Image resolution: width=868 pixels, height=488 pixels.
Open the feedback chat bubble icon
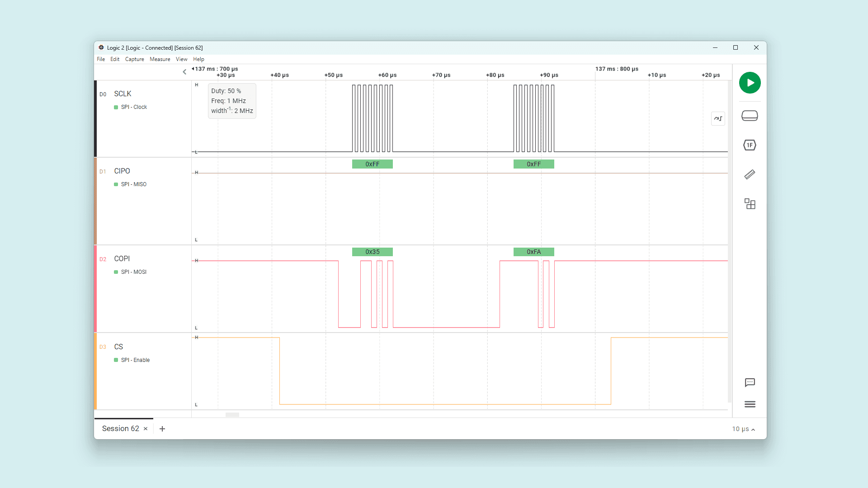point(750,383)
